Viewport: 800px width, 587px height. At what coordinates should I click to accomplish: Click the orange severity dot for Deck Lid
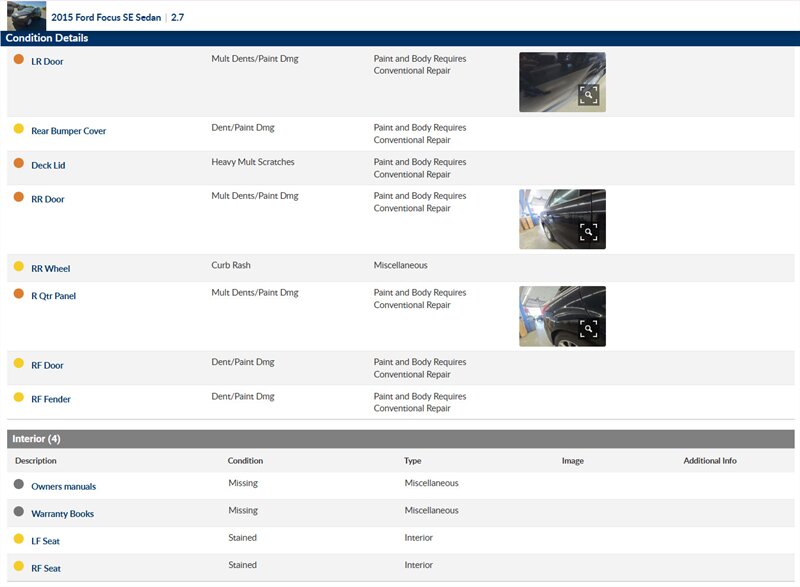pyautogui.click(x=19, y=163)
